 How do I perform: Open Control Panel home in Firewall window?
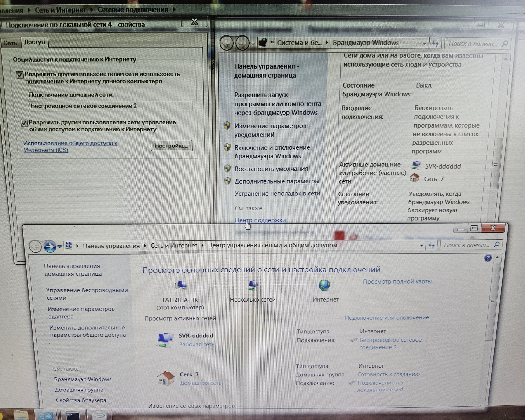(267, 71)
